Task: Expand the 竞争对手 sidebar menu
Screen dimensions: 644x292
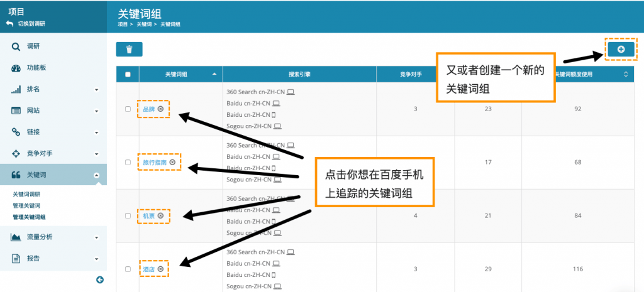Action: pos(53,153)
